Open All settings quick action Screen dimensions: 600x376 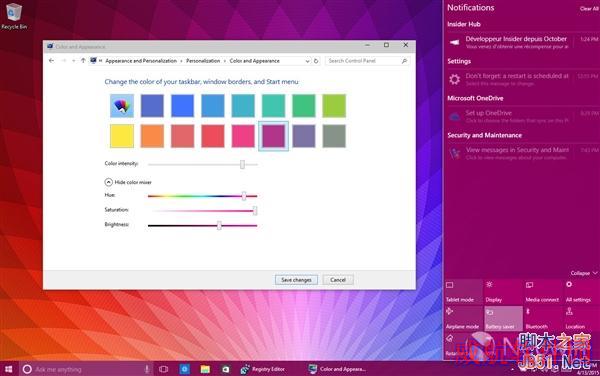coord(582,292)
